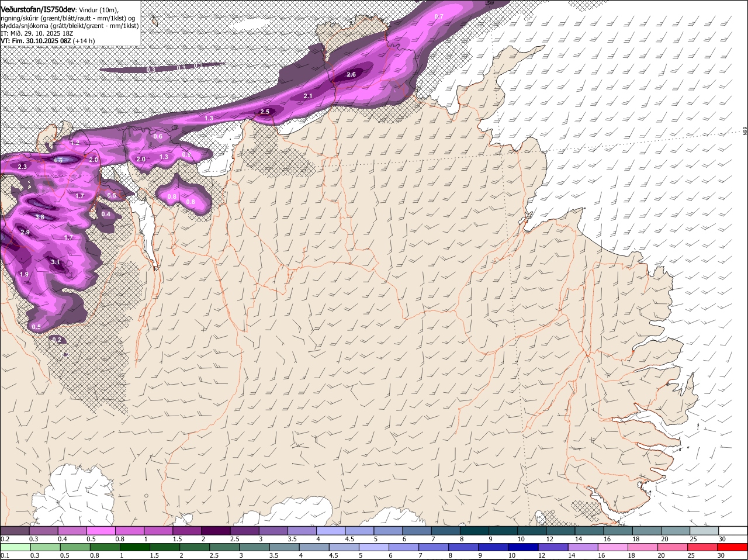The height and width of the screenshot is (560, 748).
Task: Select snow legend swatch between 0.2 and 0.3
Action: pos(15,530)
